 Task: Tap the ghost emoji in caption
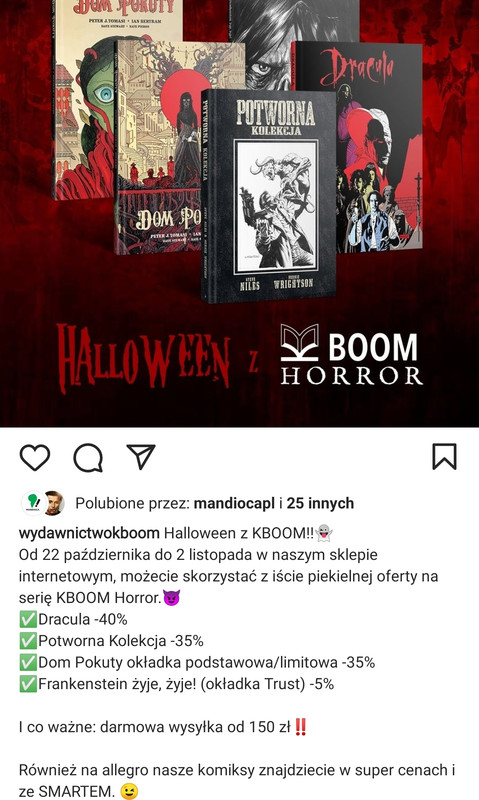pyautogui.click(x=324, y=533)
